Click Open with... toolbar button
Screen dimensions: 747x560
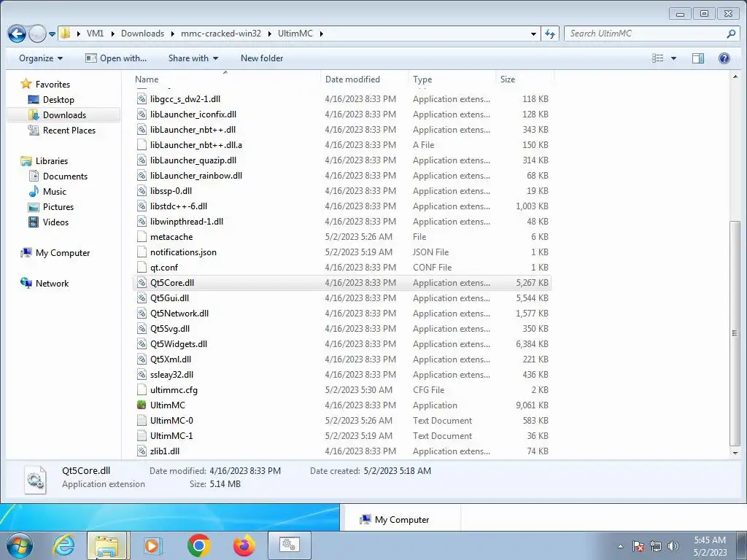tap(116, 58)
